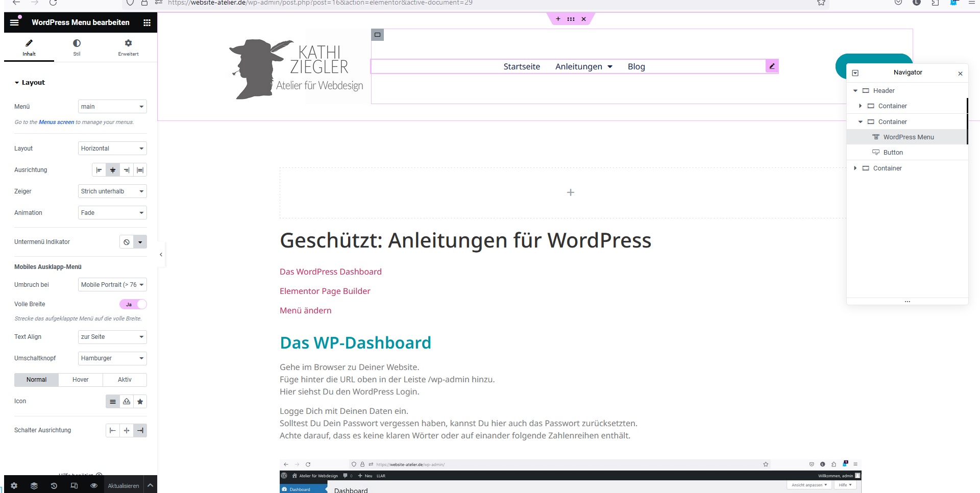980x493 pixels.
Task: Stretch menu alignment in Ausrichtung
Action: point(140,170)
